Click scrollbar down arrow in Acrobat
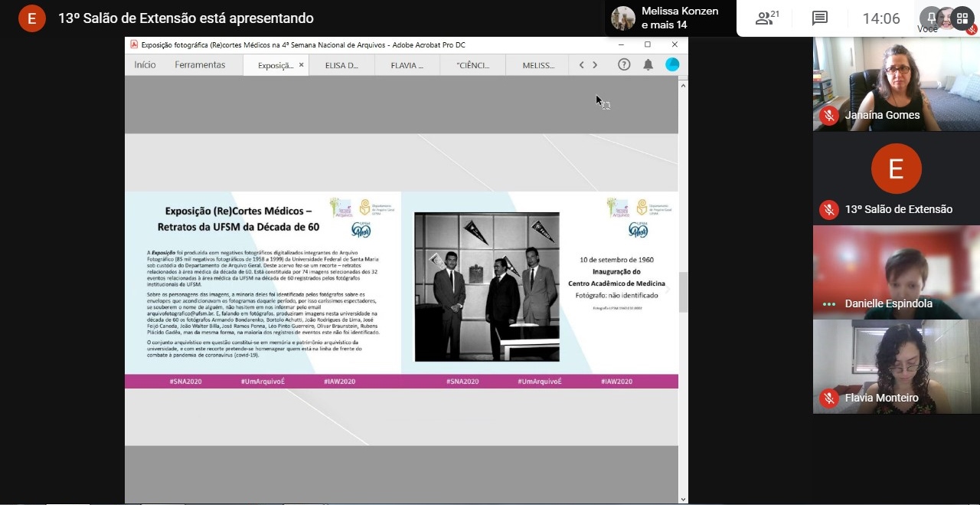The width and height of the screenshot is (980, 505). [x=683, y=499]
